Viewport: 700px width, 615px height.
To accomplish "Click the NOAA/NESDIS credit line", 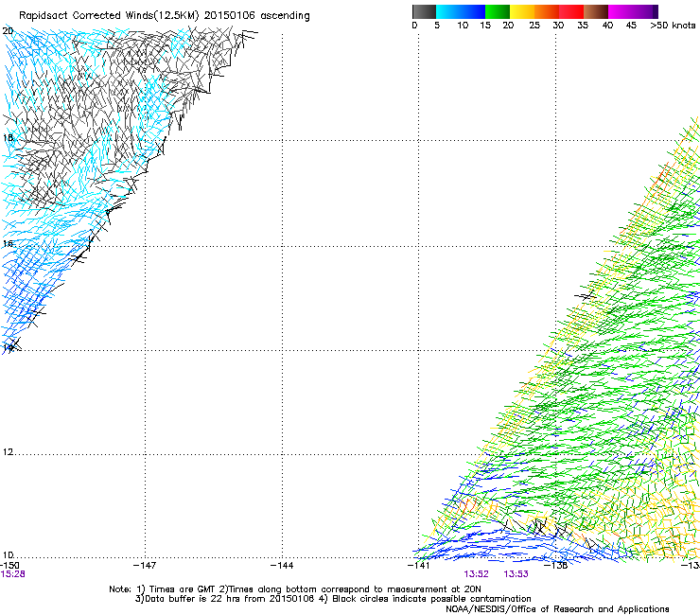I will point(557,609).
